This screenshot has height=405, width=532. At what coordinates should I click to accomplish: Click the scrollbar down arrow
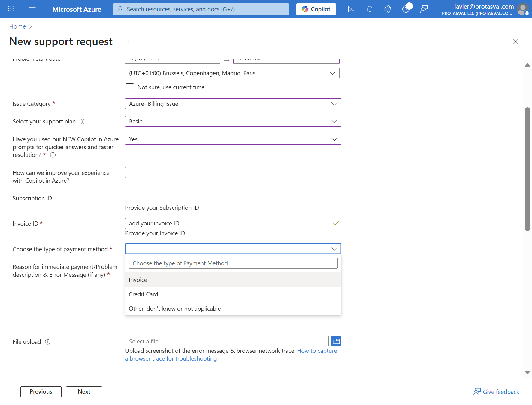(x=527, y=373)
